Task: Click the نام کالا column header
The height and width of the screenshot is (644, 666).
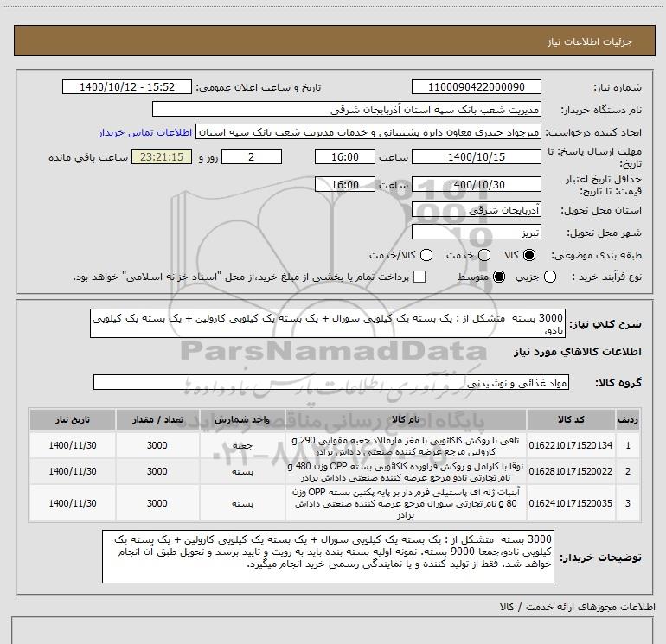Action: point(406,420)
